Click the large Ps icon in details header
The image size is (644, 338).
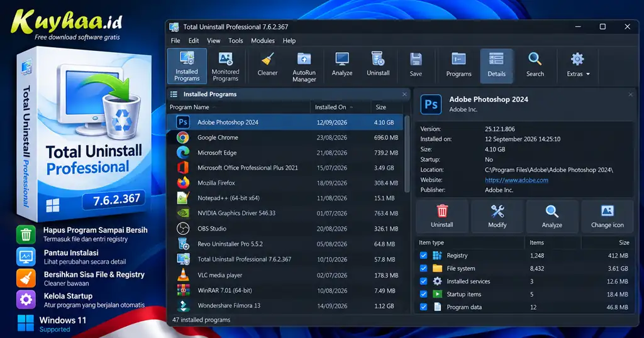[x=431, y=104]
